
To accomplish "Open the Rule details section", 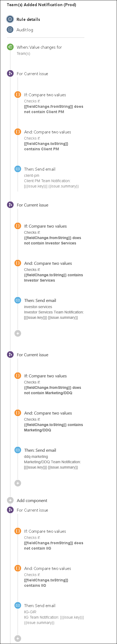I will [x=28, y=20].
